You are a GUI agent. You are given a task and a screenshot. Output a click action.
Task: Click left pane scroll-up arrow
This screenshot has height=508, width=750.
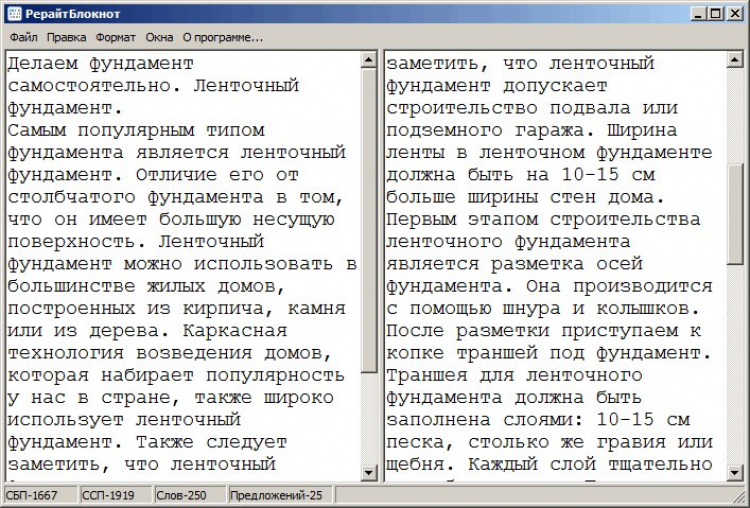tap(369, 60)
